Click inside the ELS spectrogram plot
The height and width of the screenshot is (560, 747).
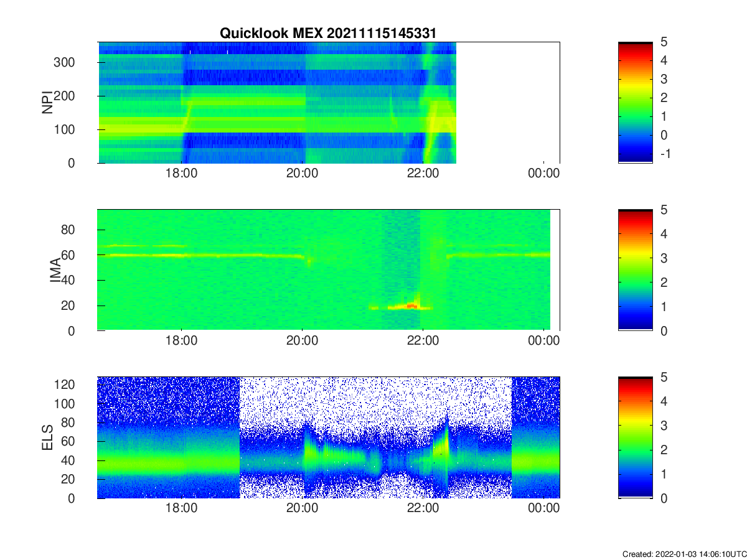point(329,437)
